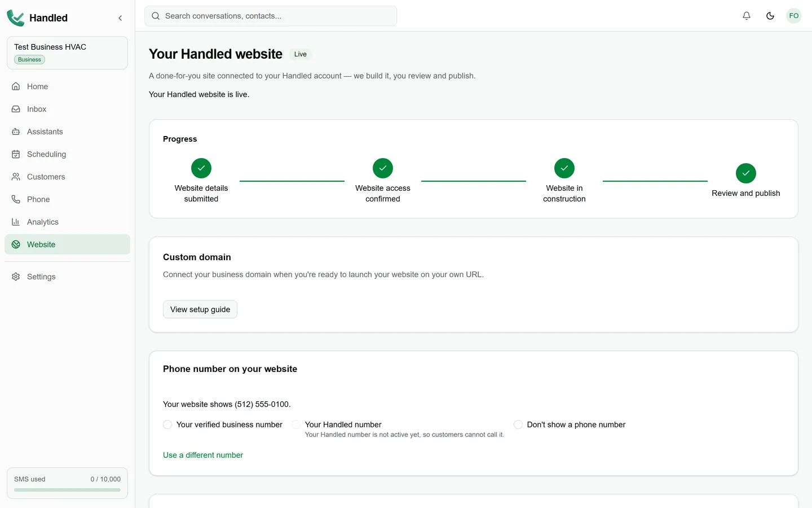812x508 pixels.
Task: Click the SMS used progress bar
Action: (x=67, y=490)
